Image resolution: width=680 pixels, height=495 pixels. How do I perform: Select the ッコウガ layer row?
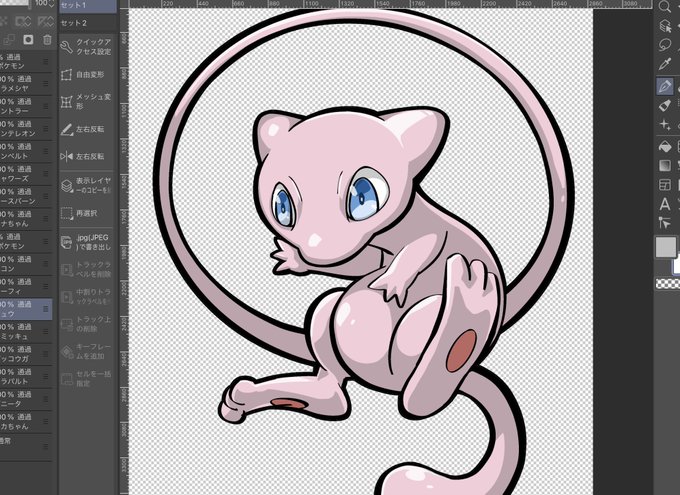pyautogui.click(x=26, y=354)
